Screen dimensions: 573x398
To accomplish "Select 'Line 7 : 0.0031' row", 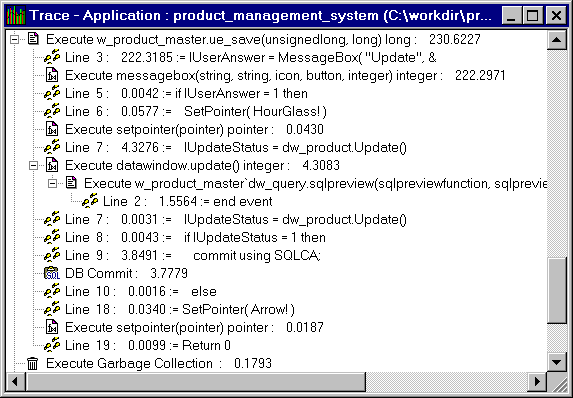I will [236, 219].
